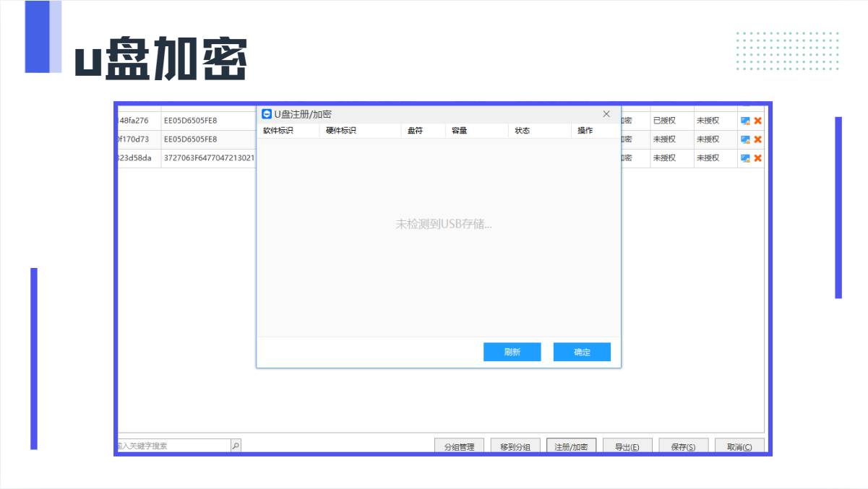Delete the second row with orange X
The image size is (868, 489).
click(x=758, y=139)
